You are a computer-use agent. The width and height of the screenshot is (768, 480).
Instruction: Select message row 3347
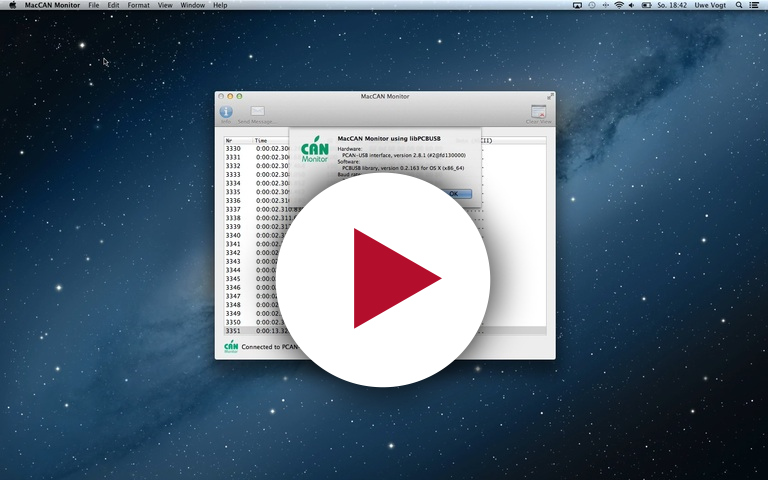[385, 296]
